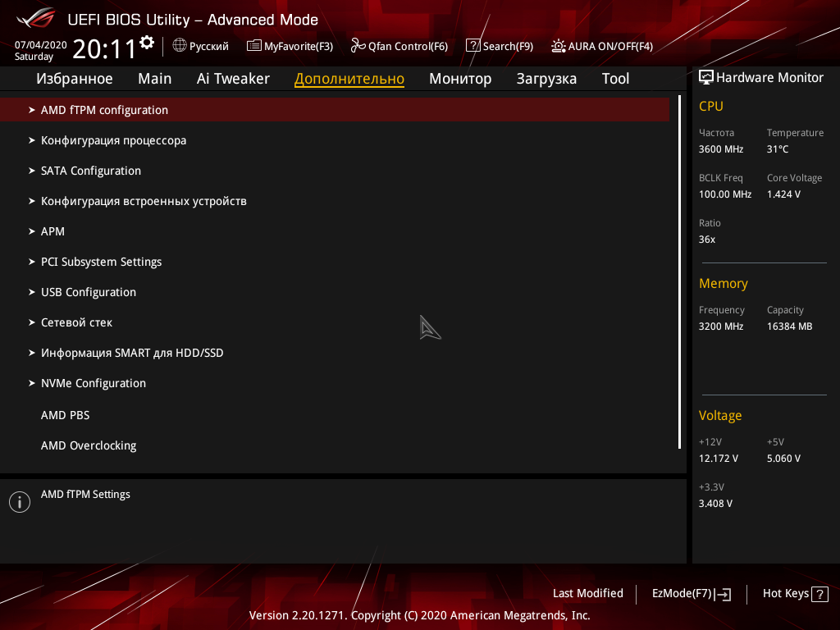Select the Дополнительно tab
Viewport: 840px width, 630px height.
click(x=349, y=79)
